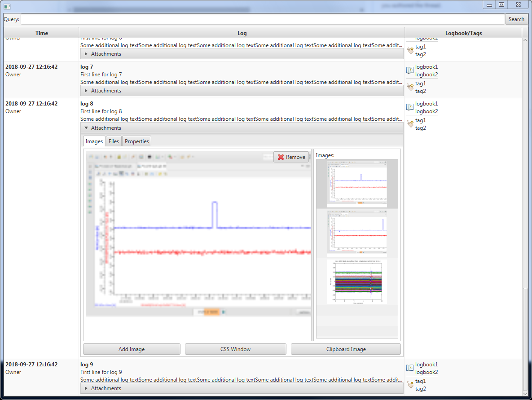Select the Images tab
Viewport: 532px width, 400px height.
click(x=94, y=141)
